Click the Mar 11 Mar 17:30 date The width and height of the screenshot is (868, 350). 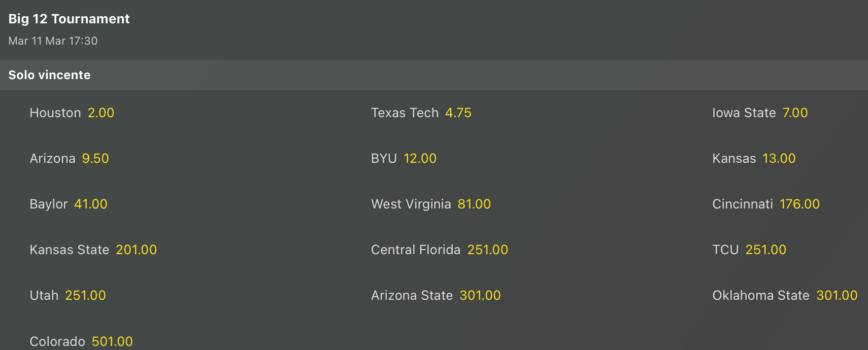click(53, 41)
